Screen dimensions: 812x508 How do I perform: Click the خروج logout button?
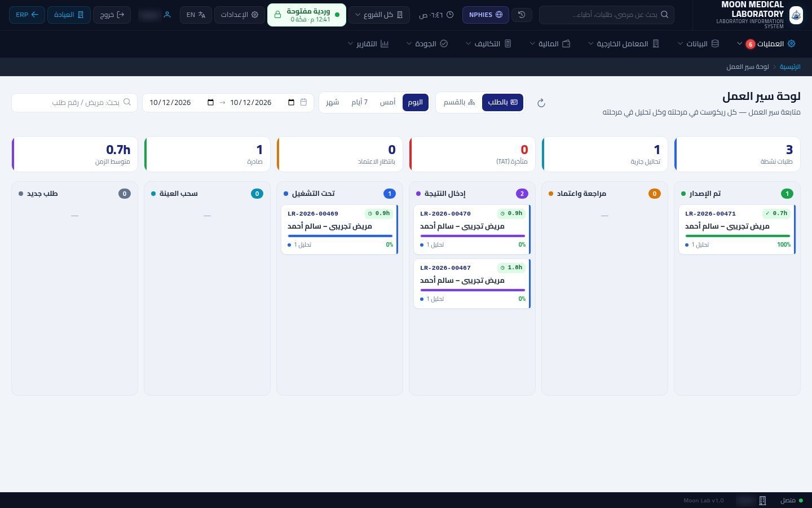click(x=112, y=15)
